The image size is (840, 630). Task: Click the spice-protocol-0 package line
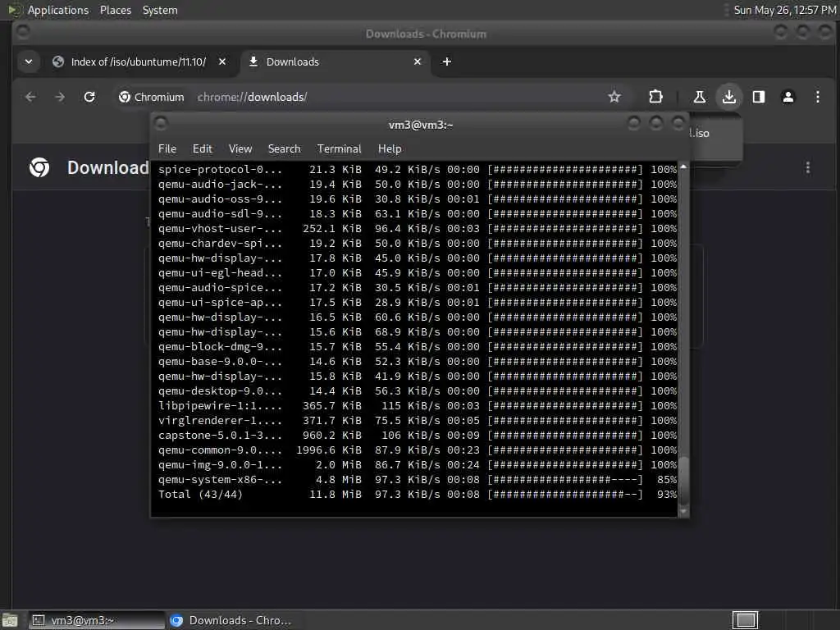418,169
